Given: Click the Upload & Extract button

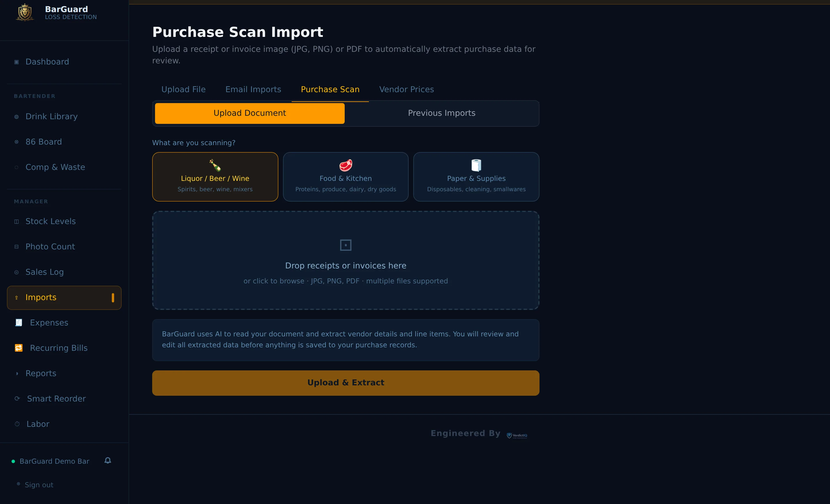Looking at the screenshot, I should point(346,383).
